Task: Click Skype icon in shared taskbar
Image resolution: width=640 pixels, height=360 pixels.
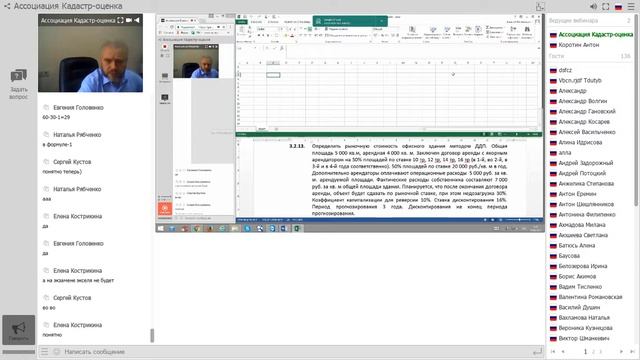Action: click(x=247, y=229)
